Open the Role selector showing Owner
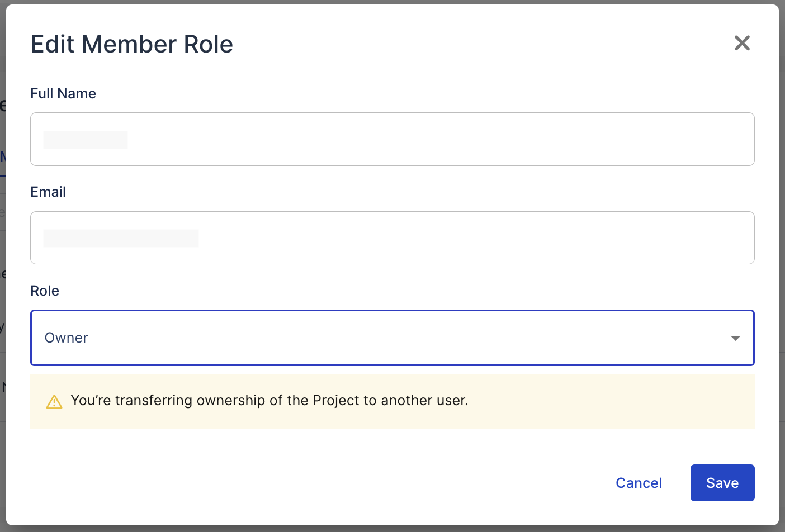This screenshot has height=532, width=785. pos(391,338)
